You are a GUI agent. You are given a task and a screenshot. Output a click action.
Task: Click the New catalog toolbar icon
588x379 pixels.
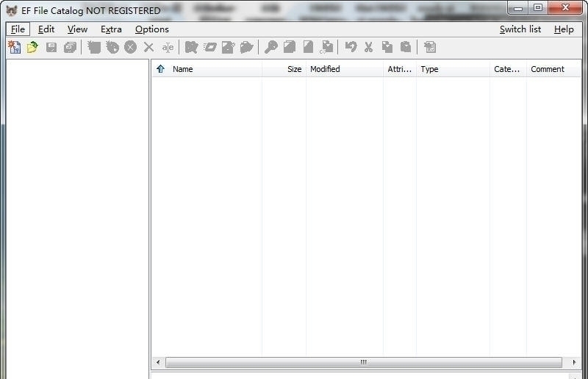pos(14,47)
